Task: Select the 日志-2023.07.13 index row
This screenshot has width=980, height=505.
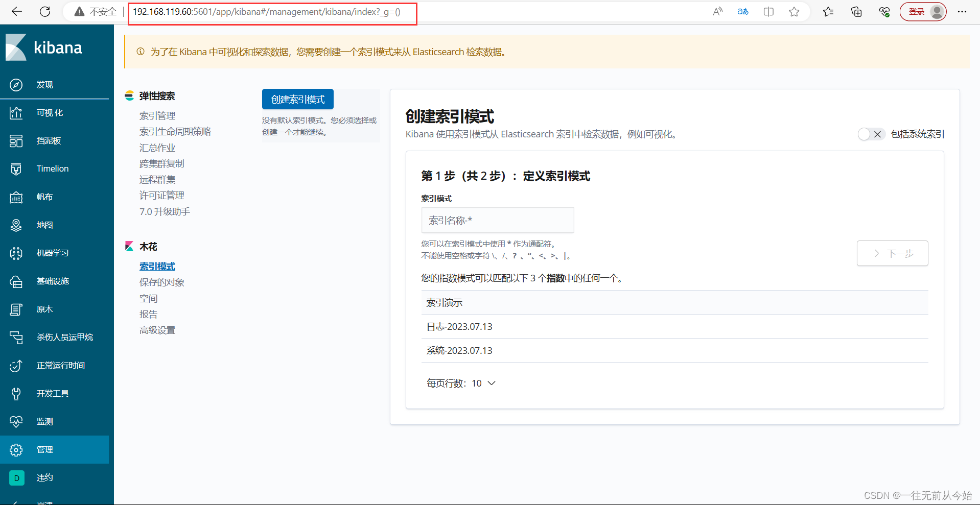Action: pos(675,327)
